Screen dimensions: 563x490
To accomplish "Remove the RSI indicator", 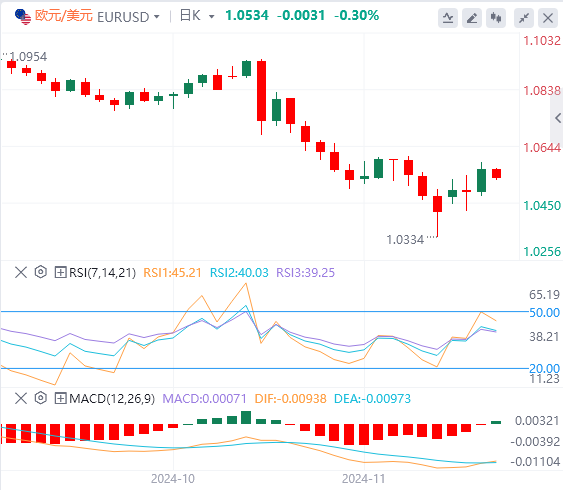I will coord(21,272).
